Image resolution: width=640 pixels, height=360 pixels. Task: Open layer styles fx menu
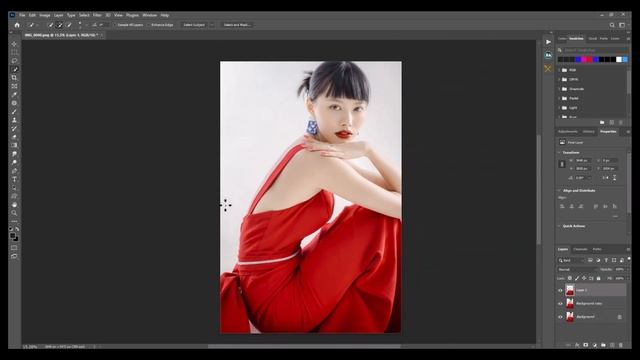(x=577, y=345)
